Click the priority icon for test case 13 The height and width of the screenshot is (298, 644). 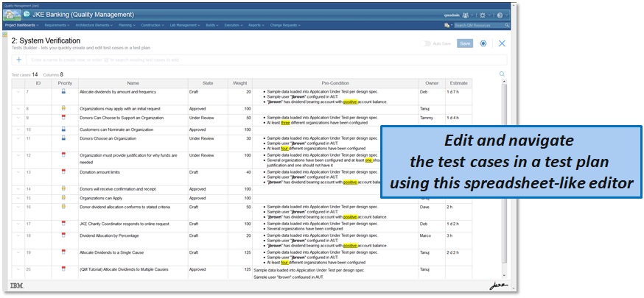pyautogui.click(x=63, y=171)
